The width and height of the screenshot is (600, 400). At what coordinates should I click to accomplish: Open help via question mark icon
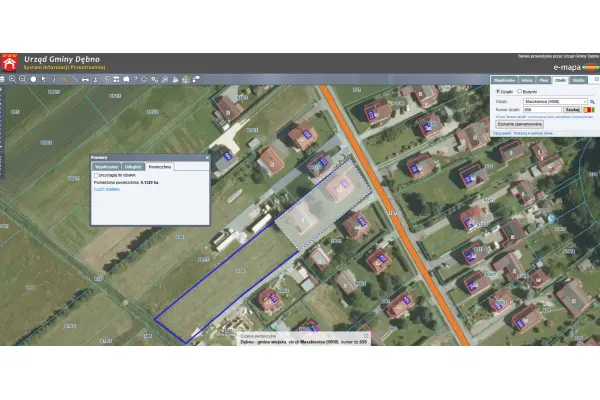135,79
